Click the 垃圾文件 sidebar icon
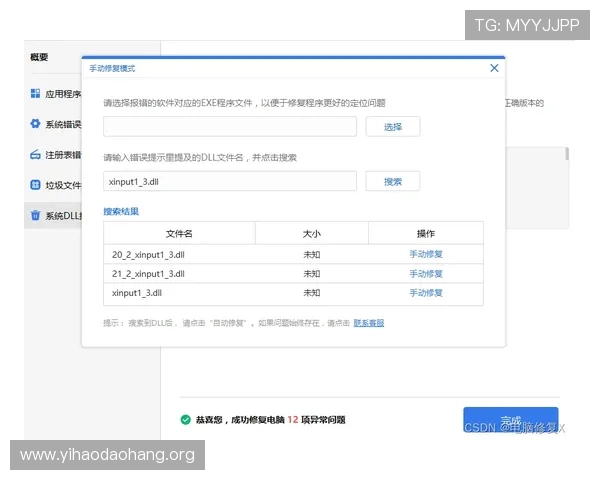The image size is (600, 480). (35, 185)
